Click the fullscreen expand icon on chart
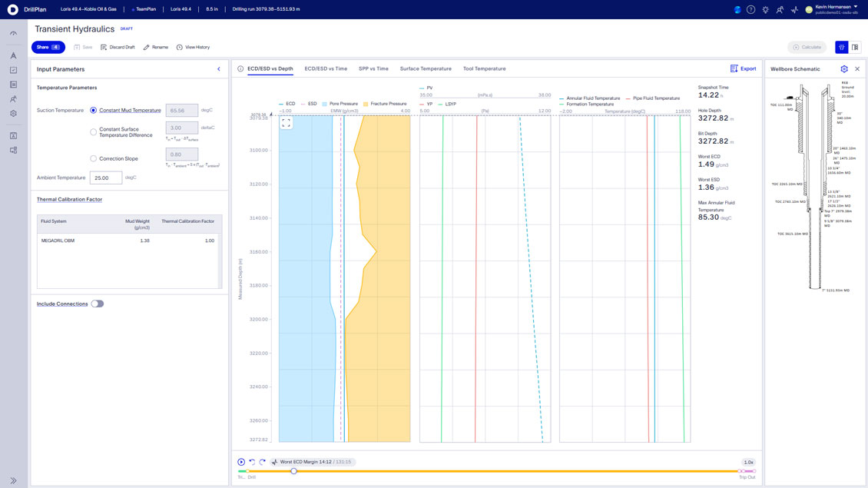The width and height of the screenshot is (868, 488). point(287,123)
